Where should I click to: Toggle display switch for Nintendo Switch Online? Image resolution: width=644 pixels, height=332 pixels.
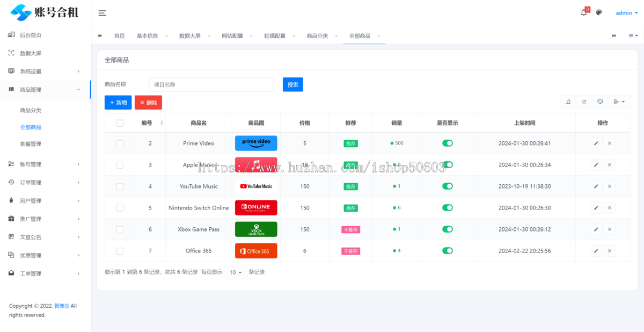448,208
